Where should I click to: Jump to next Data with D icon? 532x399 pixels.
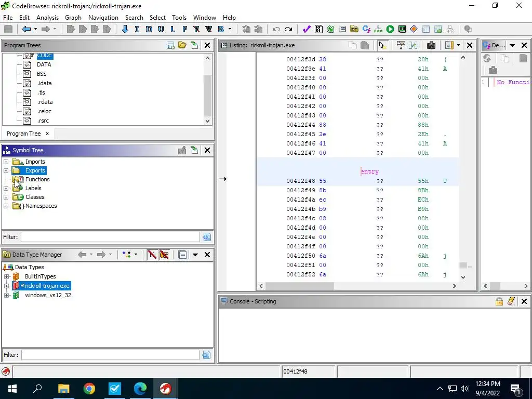(x=149, y=29)
